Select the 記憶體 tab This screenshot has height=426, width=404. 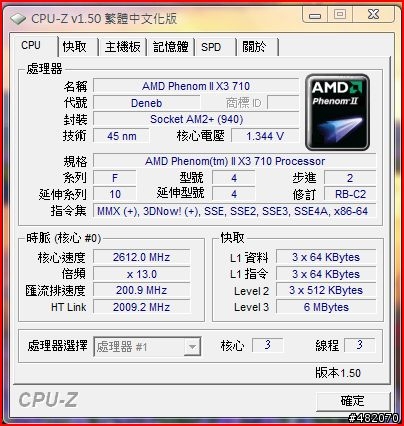[171, 47]
